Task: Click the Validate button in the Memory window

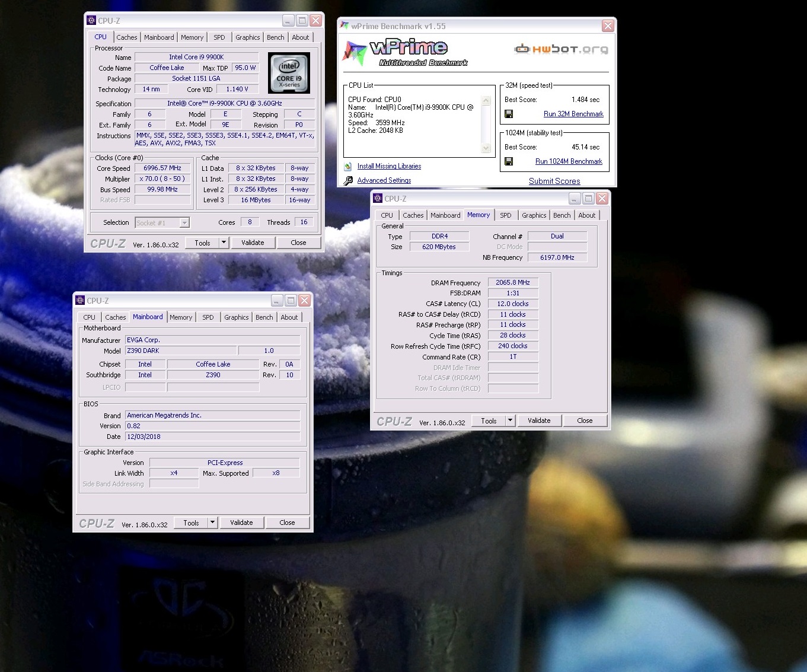Action: click(x=539, y=421)
